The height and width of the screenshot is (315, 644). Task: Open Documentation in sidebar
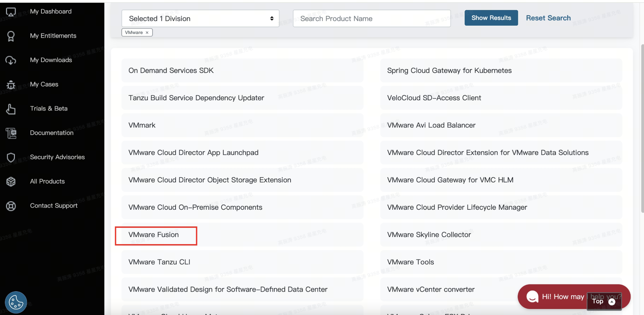coord(52,133)
